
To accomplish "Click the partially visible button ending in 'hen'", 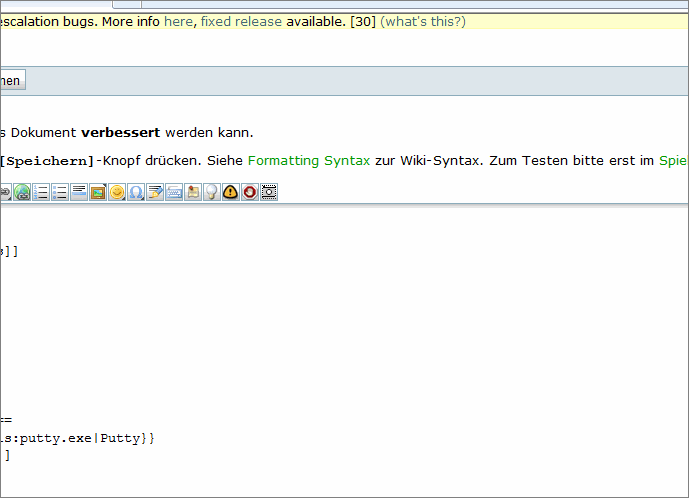I will (11, 80).
